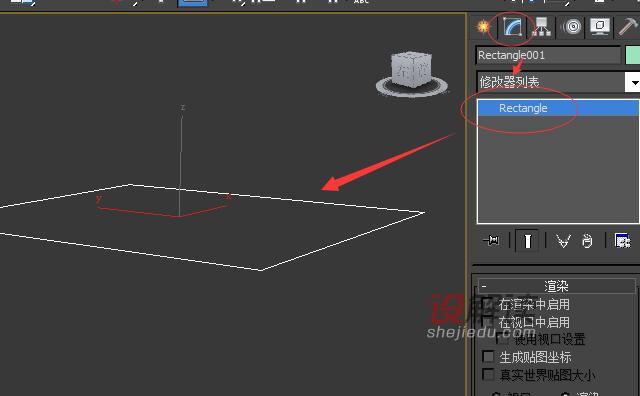Toggle Show End Result button
Image resolution: width=640 pixels, height=396 pixels.
[x=527, y=241]
